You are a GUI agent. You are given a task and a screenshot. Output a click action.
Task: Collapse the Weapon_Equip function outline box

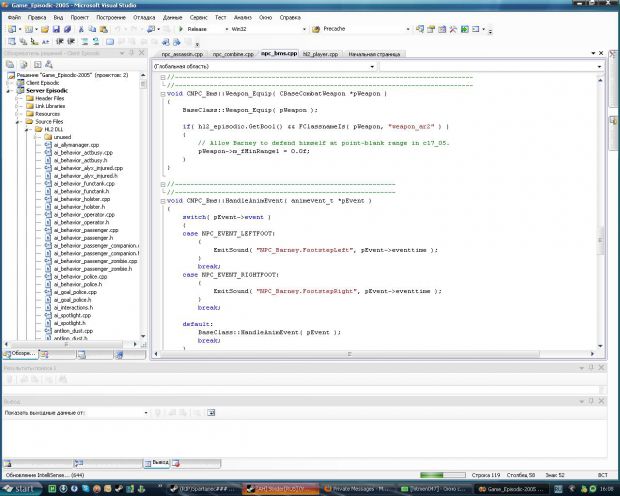(x=163, y=94)
